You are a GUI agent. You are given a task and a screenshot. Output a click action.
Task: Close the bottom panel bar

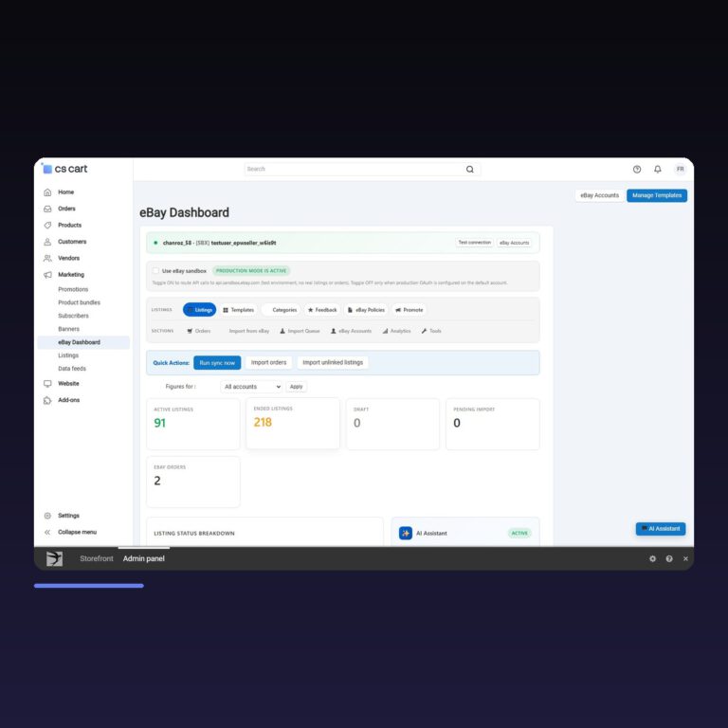[x=685, y=559]
